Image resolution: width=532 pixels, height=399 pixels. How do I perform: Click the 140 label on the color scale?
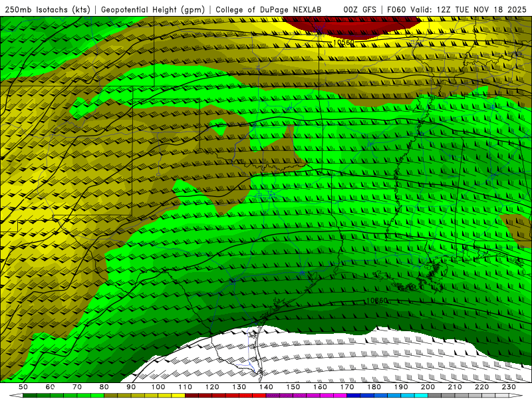(x=266, y=387)
